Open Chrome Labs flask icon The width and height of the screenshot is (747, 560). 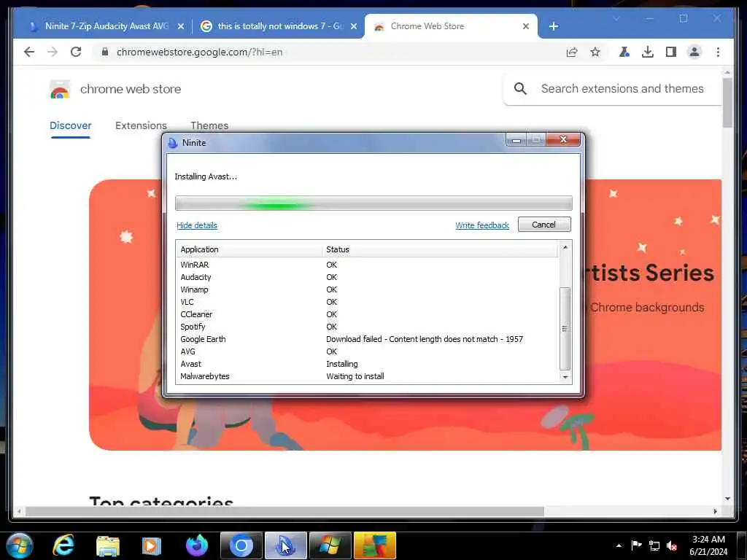tap(624, 52)
